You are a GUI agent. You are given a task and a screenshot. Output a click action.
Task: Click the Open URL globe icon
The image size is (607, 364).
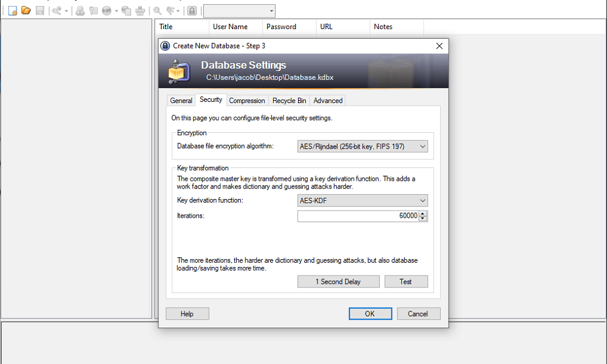pyautogui.click(x=107, y=10)
